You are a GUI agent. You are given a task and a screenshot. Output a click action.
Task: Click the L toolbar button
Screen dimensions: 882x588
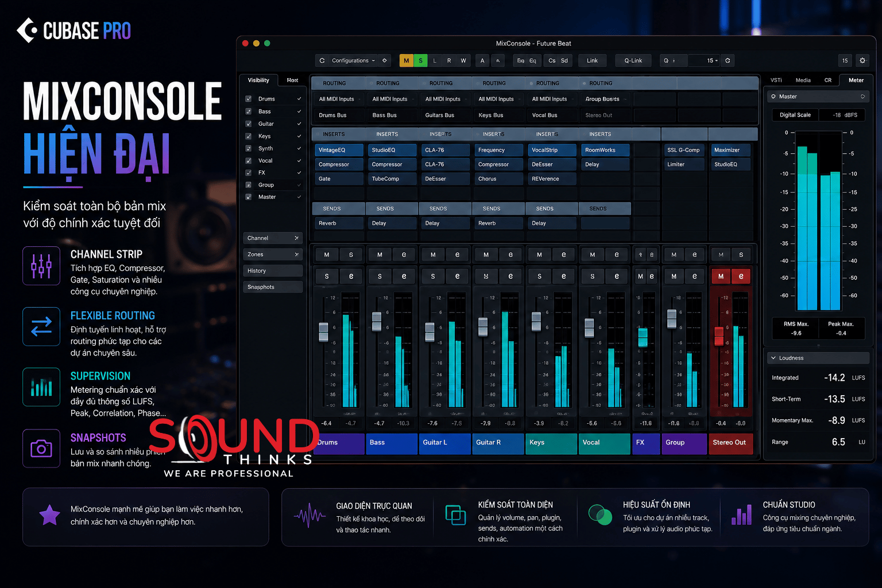(435, 60)
